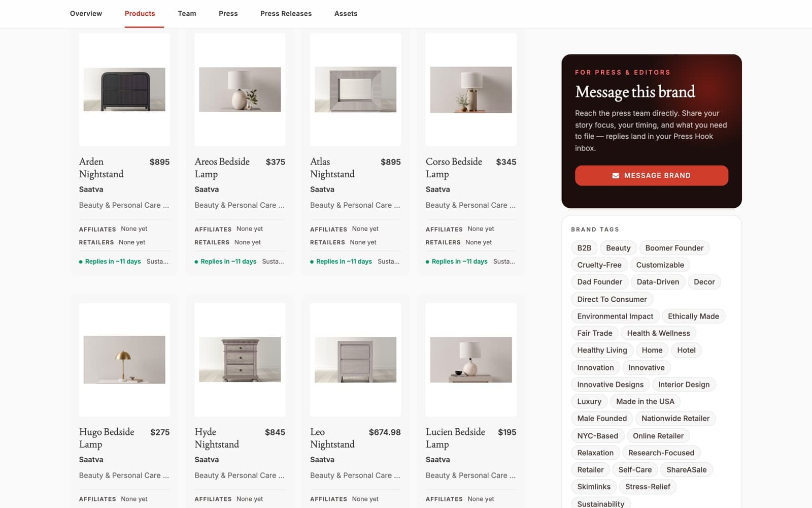Select the Products tab
This screenshot has height=508, width=812.
140,14
